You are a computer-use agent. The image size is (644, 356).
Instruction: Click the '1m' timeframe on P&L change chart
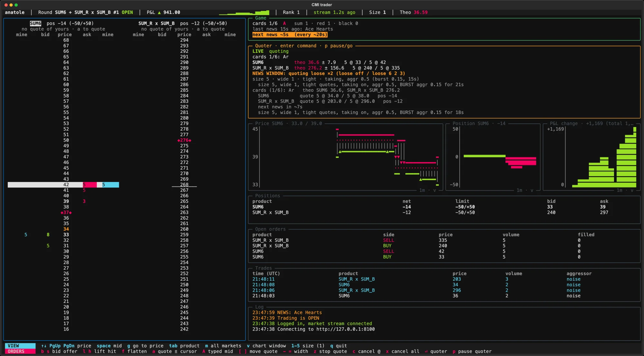[x=620, y=190]
